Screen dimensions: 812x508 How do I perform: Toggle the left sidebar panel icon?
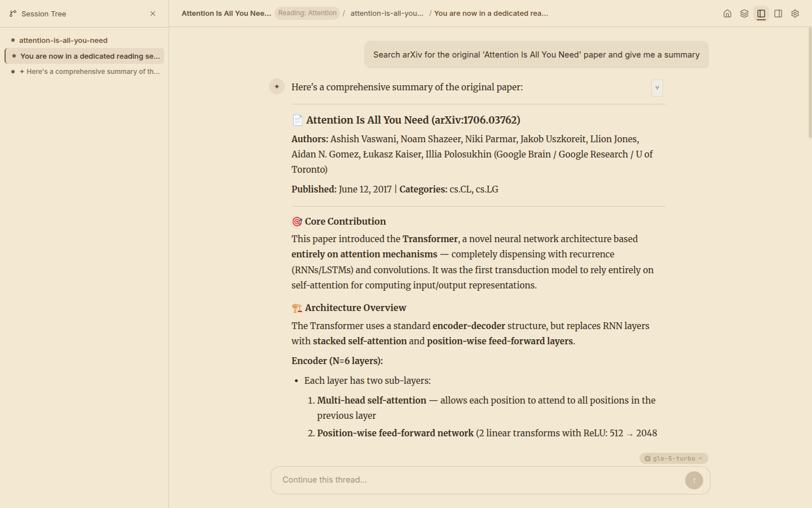tap(761, 14)
